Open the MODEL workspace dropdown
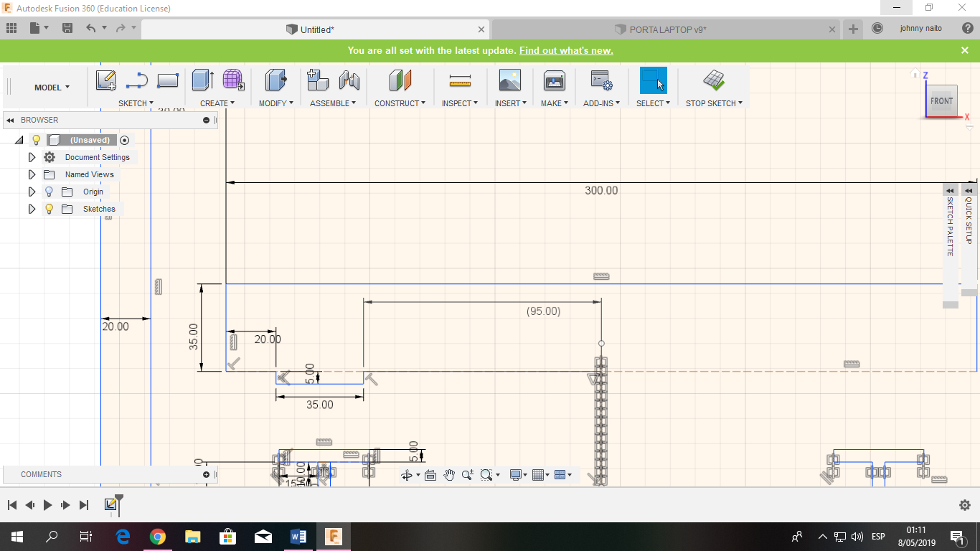980x551 pixels. point(52,88)
